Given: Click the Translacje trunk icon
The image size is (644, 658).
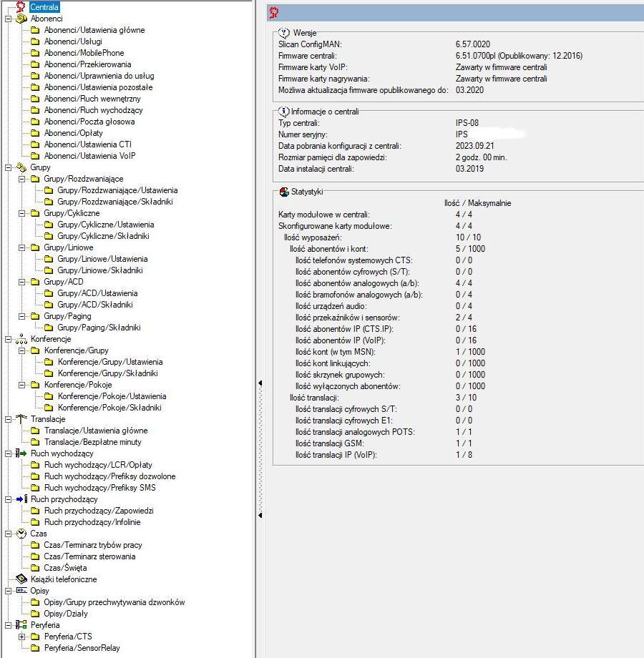Looking at the screenshot, I should (21, 419).
